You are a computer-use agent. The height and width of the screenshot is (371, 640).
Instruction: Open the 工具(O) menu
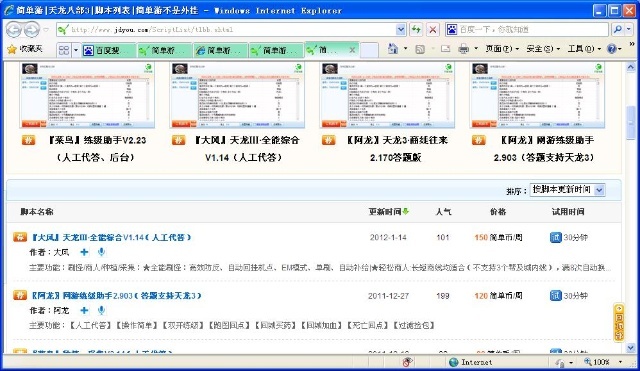(584, 49)
